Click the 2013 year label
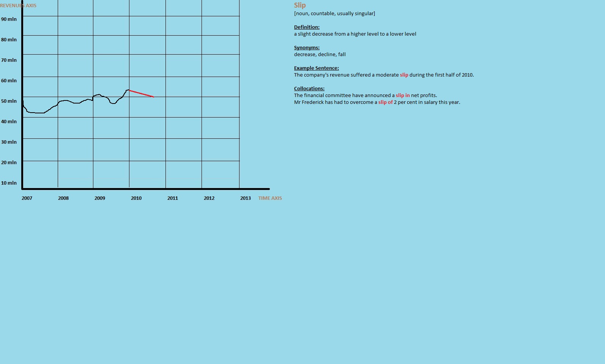Image resolution: width=605 pixels, height=364 pixels. (246, 198)
